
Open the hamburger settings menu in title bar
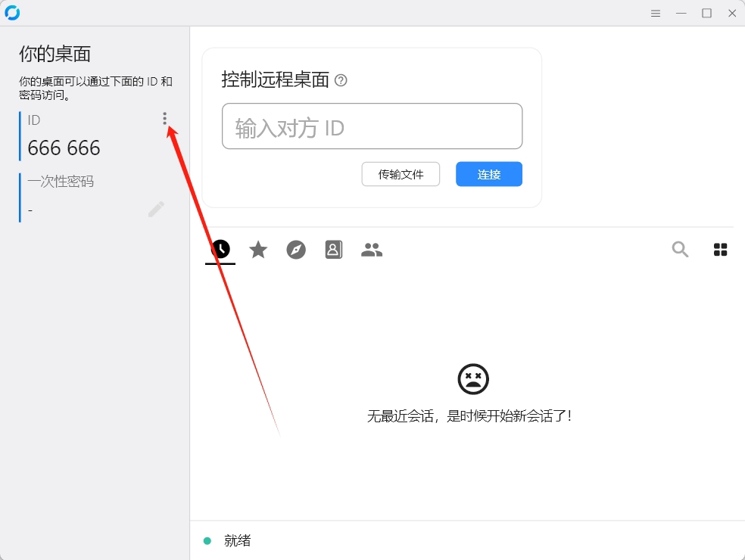[656, 14]
